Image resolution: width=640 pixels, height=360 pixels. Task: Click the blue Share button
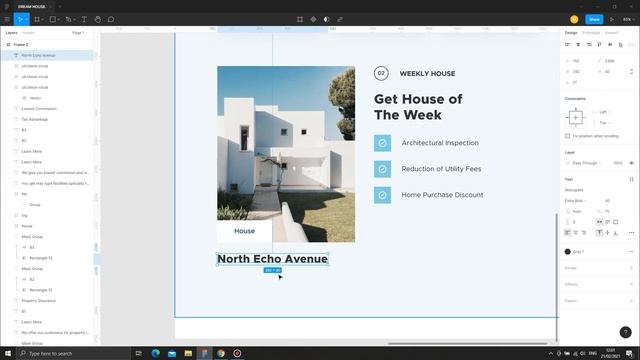(x=594, y=19)
